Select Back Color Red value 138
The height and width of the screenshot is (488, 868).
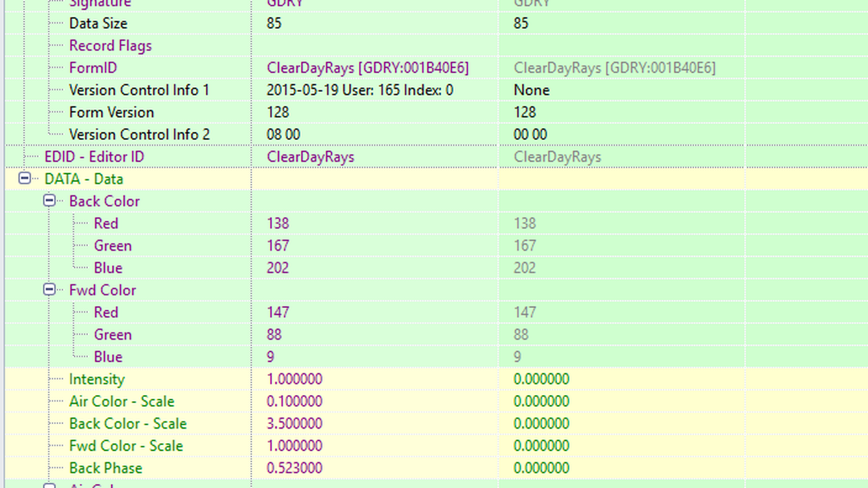278,224
